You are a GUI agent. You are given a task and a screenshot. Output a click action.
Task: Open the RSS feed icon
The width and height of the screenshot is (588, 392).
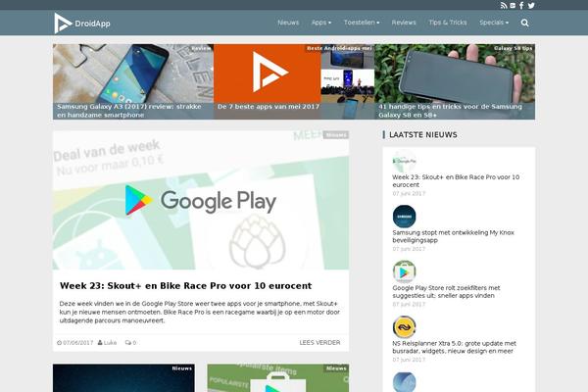click(504, 6)
